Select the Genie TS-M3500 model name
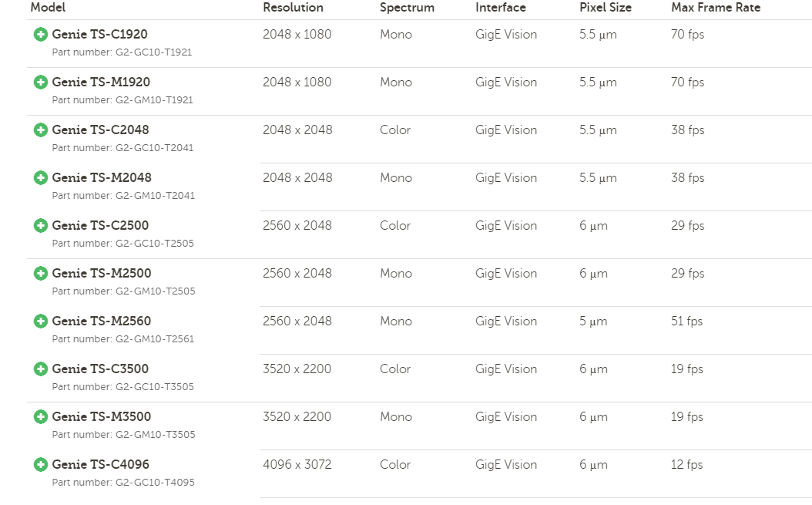Viewport: 812px width, 505px height. [x=102, y=417]
